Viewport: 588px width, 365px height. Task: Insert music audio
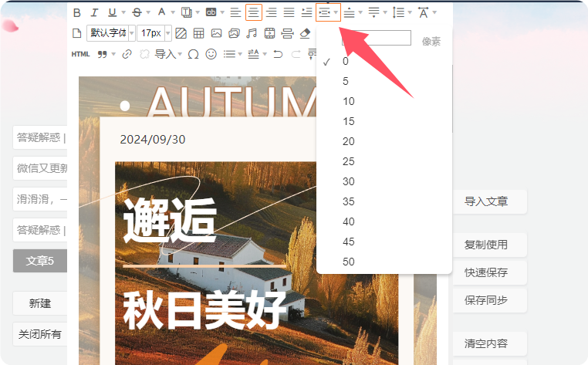[x=252, y=33]
